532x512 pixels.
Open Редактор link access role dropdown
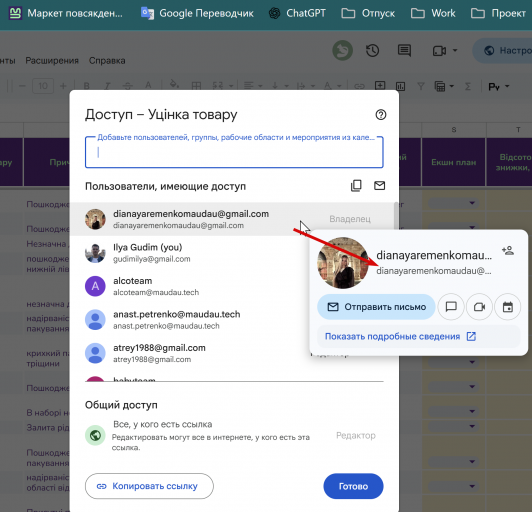[356, 435]
